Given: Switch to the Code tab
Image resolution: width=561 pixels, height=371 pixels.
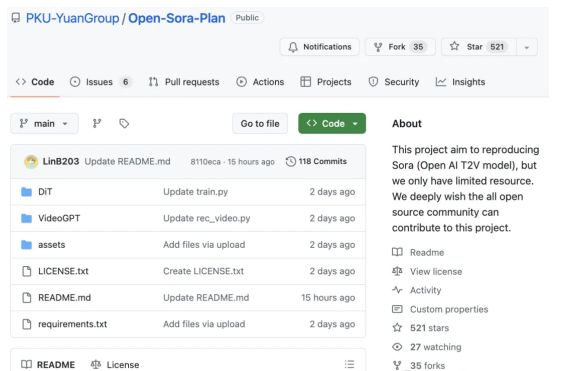Looking at the screenshot, I should (35, 82).
